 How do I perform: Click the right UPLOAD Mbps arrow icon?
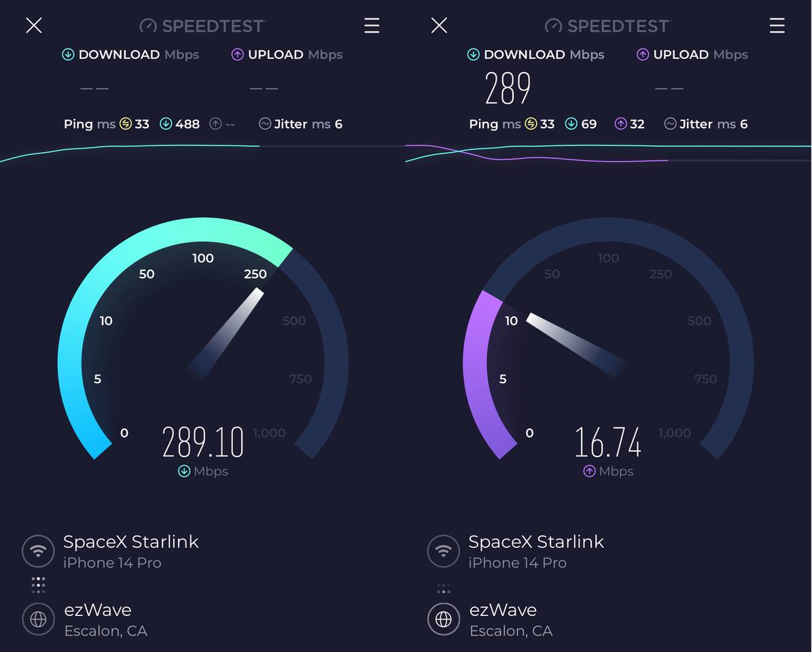coord(643,54)
